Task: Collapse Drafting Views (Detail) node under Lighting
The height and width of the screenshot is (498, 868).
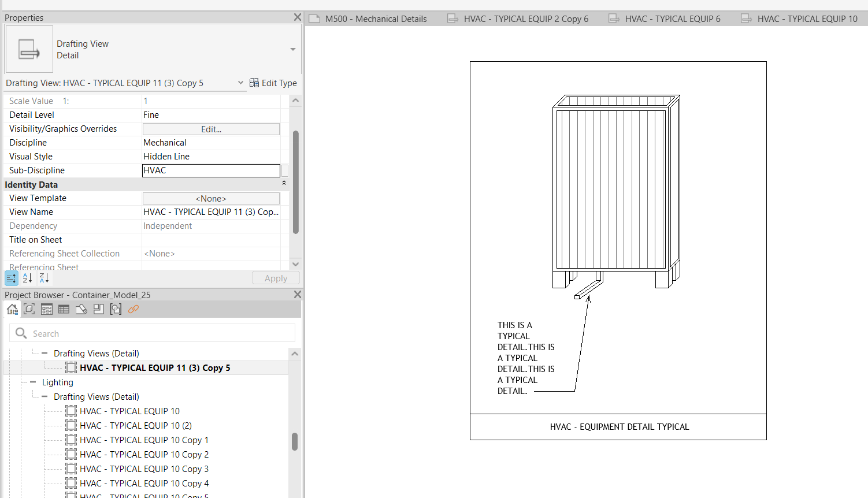Action: pyautogui.click(x=44, y=396)
